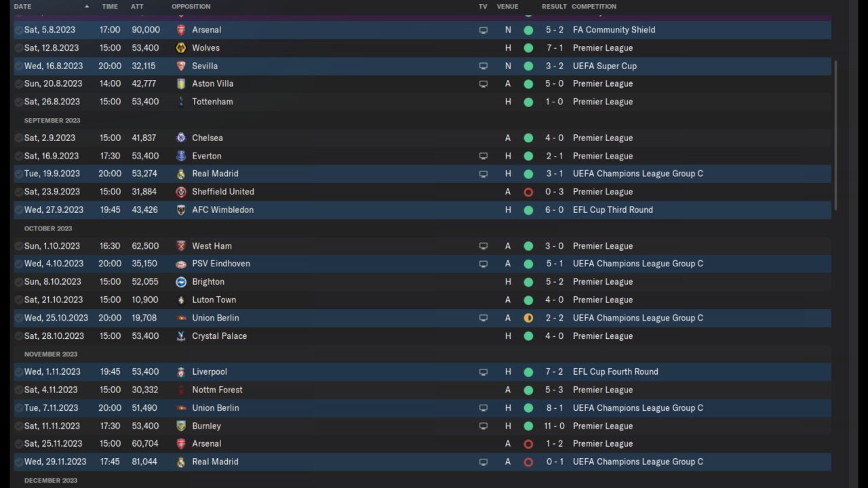Screen dimensions: 868x488
Task: Click the Sevilla crest icon
Action: [180, 66]
